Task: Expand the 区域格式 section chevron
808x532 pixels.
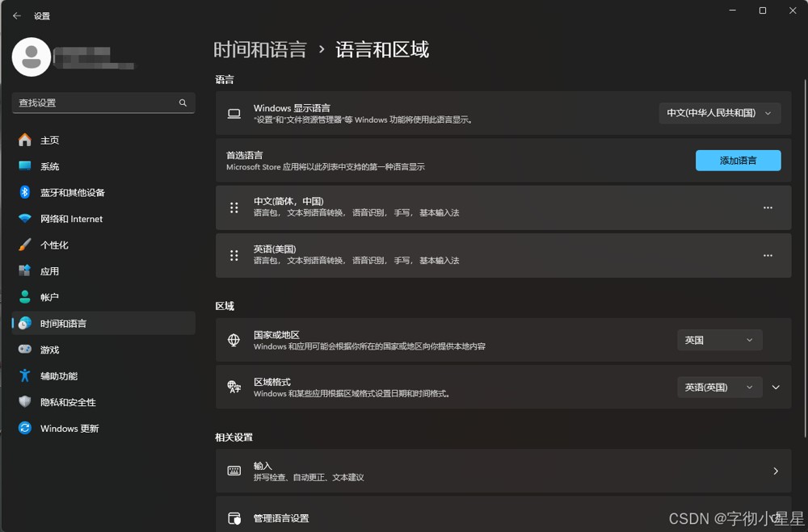Action: [x=776, y=387]
